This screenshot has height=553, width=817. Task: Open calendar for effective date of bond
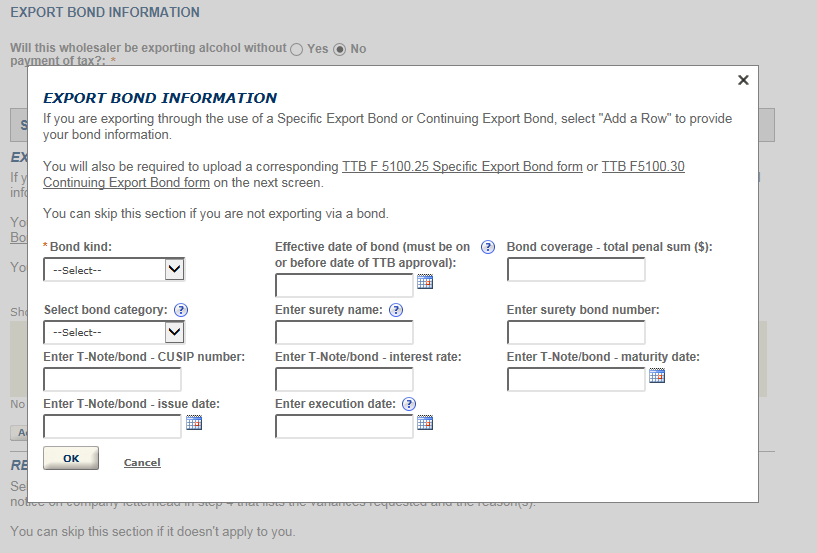[x=425, y=281]
